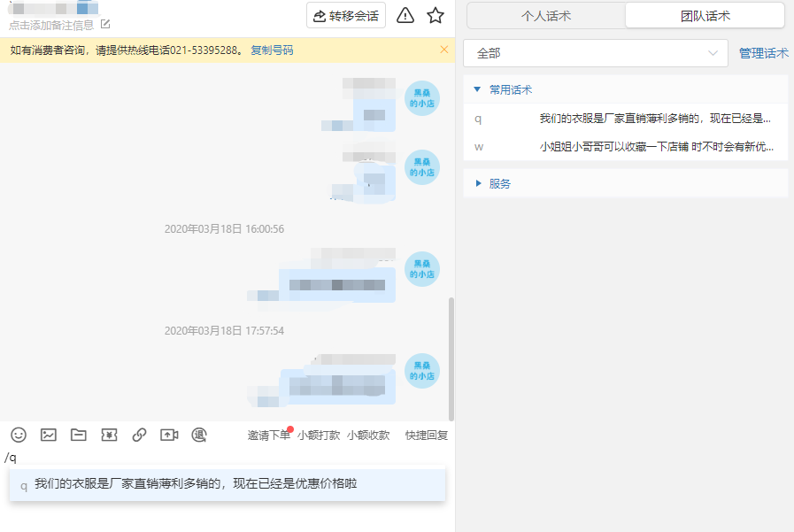Open the emoji picker

19,435
